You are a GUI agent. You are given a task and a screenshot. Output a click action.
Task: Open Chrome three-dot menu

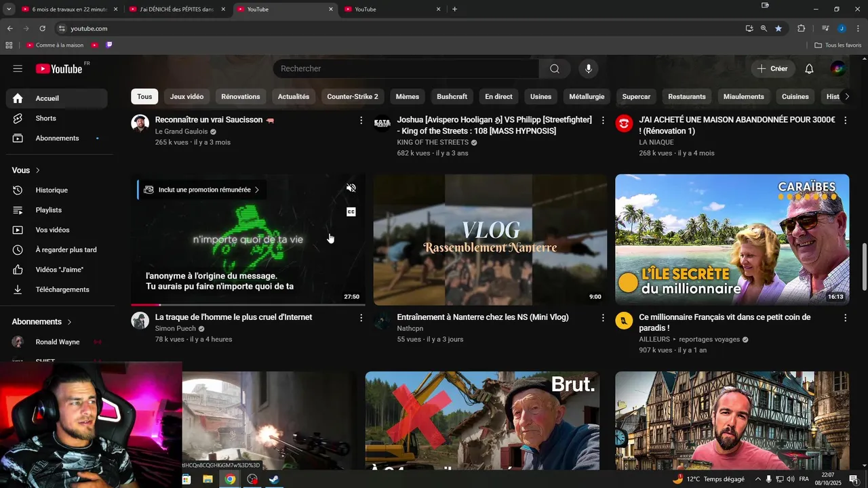point(858,28)
